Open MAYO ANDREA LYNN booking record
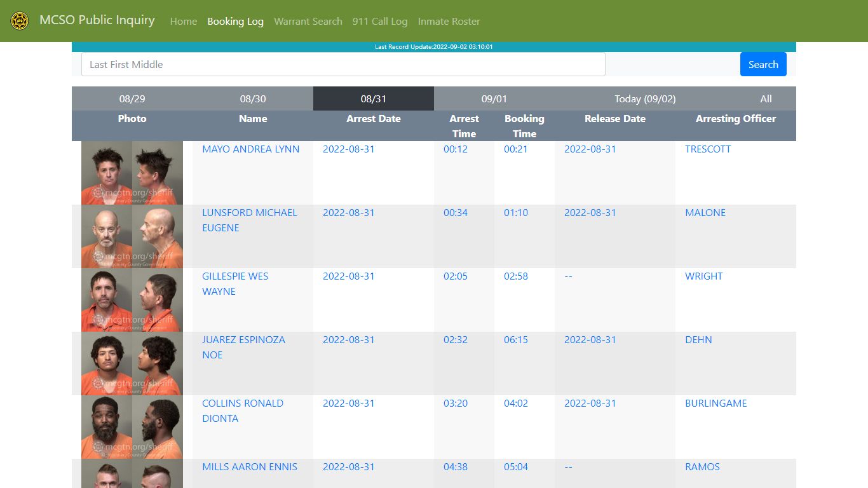The height and width of the screenshot is (488, 868). pos(250,149)
